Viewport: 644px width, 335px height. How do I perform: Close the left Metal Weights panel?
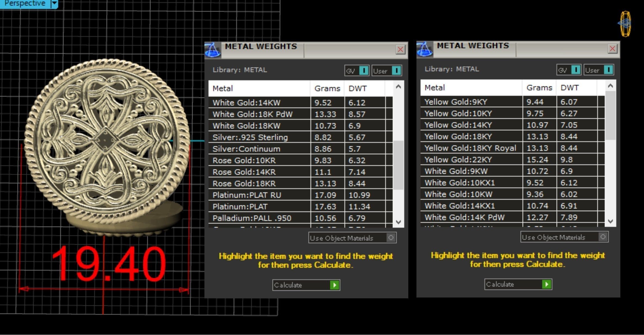coord(400,50)
